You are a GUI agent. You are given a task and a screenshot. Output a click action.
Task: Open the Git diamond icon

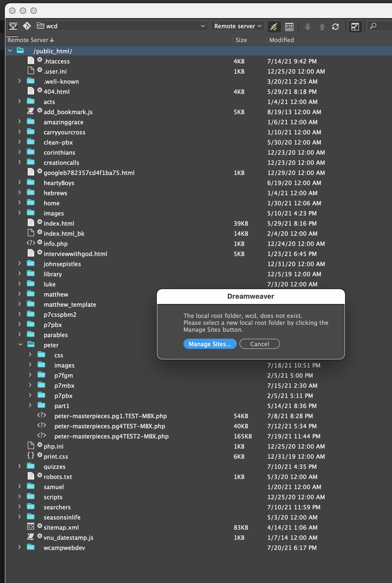[27, 26]
